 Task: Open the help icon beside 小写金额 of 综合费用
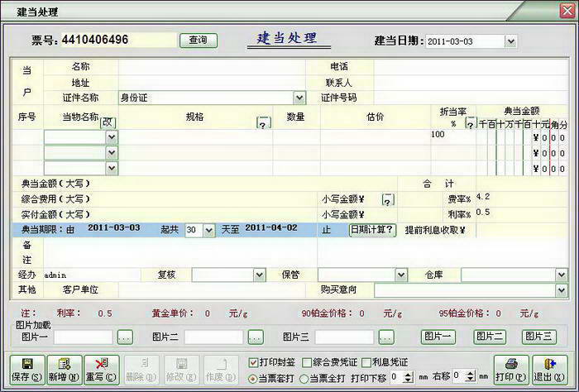(x=388, y=199)
